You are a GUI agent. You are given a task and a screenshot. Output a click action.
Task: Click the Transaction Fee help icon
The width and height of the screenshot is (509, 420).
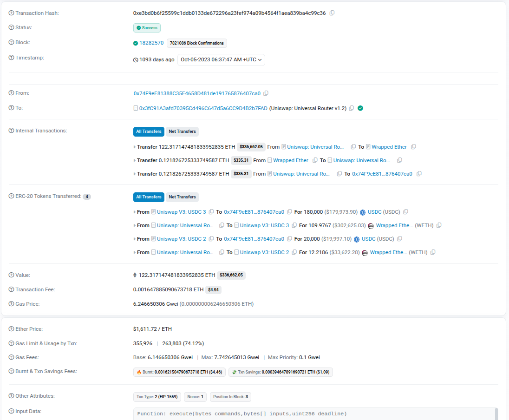(x=11, y=289)
